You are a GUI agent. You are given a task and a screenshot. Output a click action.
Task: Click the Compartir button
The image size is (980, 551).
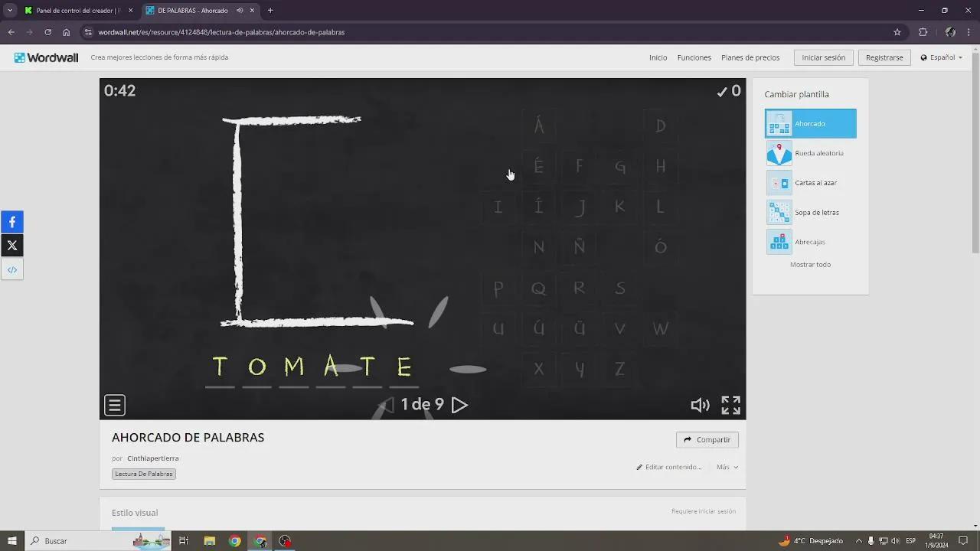pyautogui.click(x=706, y=439)
